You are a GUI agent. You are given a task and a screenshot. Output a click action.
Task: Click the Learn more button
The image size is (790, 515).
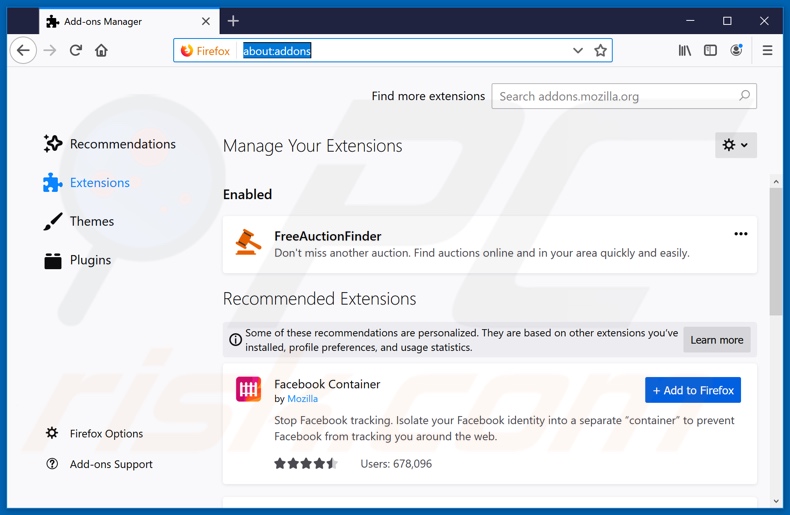(716, 340)
